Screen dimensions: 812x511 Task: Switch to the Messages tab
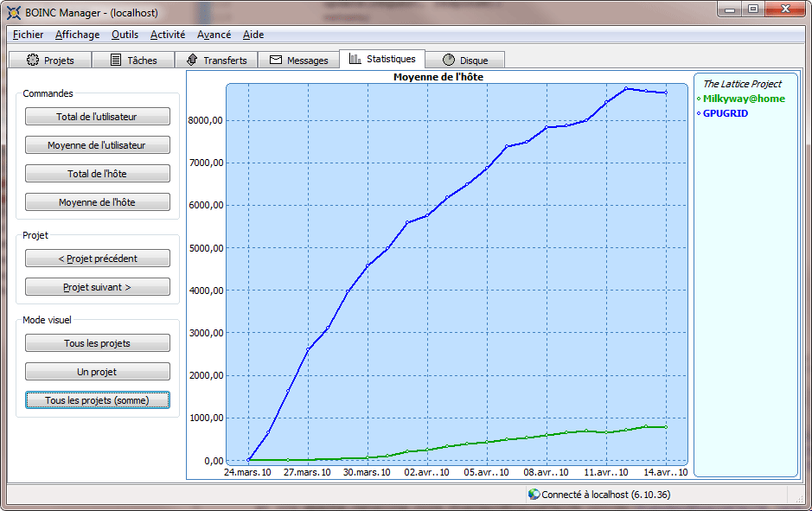(x=299, y=60)
